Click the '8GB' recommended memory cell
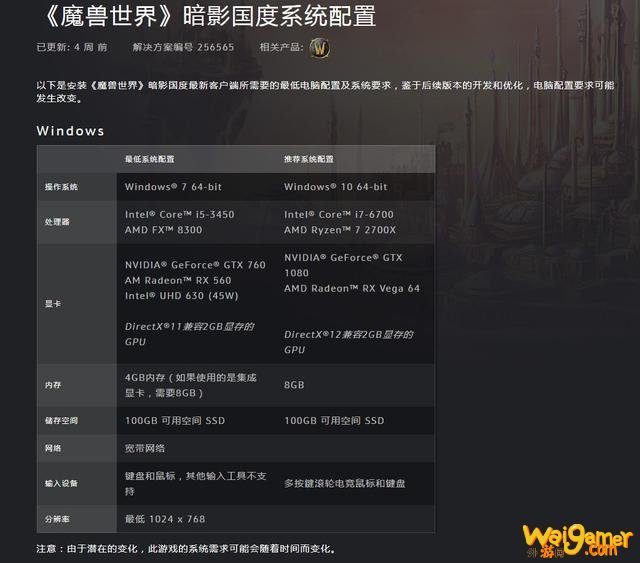This screenshot has height=563, width=640. click(294, 385)
